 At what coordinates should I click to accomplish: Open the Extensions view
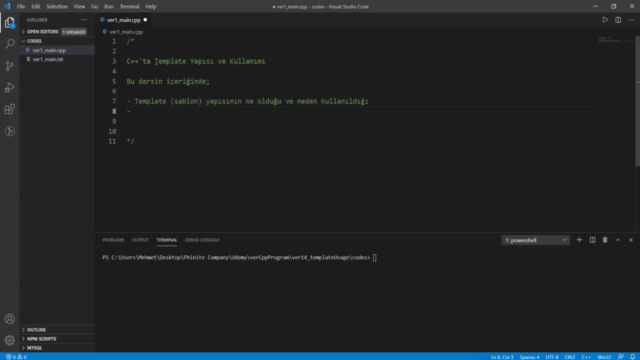[9, 109]
